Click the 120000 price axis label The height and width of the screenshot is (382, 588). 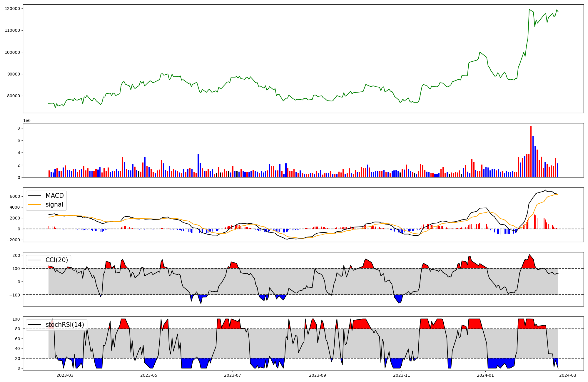pos(12,9)
